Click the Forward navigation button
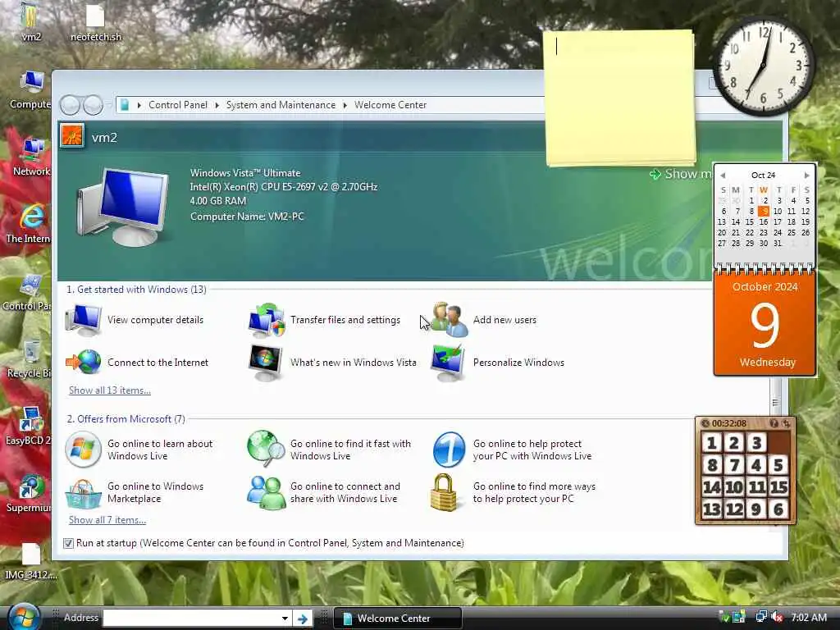840x630 pixels. [94, 105]
